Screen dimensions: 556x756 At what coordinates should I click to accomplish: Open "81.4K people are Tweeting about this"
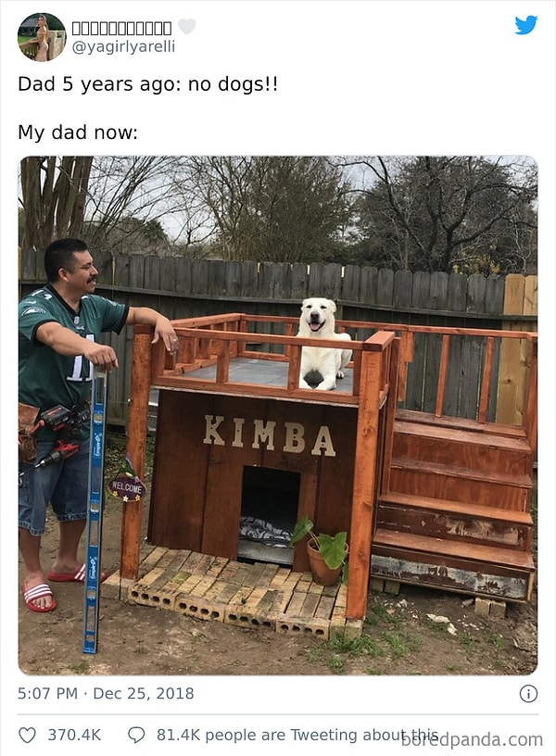pyautogui.click(x=297, y=735)
